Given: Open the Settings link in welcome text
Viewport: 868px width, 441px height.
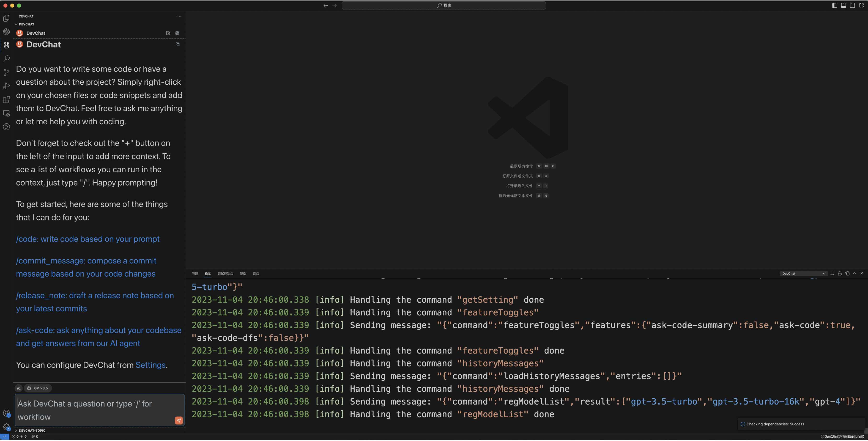Looking at the screenshot, I should tap(150, 365).
